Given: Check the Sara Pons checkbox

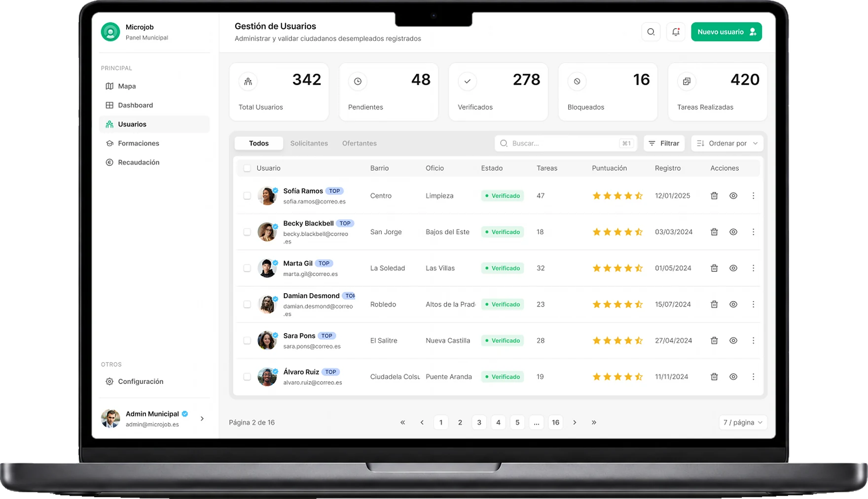Looking at the screenshot, I should tap(247, 341).
